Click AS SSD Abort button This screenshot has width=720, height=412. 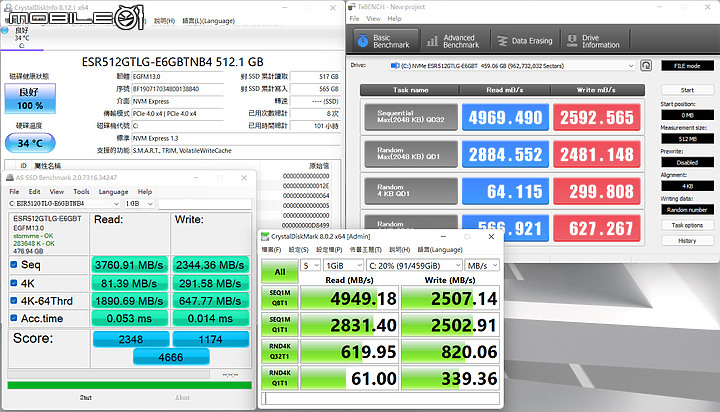[182, 398]
